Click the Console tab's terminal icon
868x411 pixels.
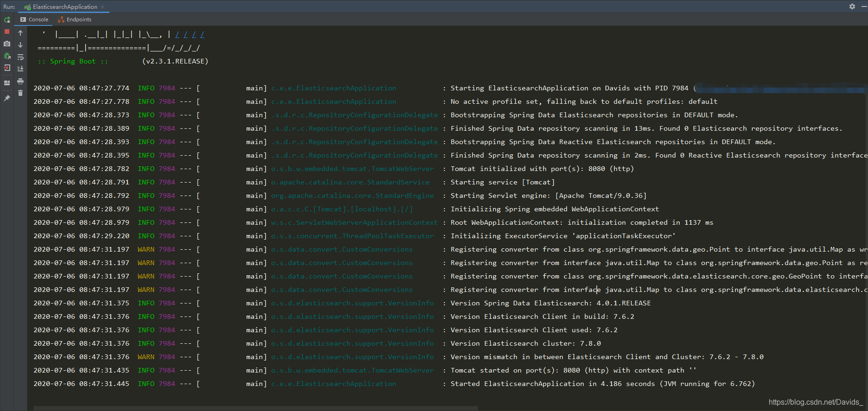click(x=23, y=19)
